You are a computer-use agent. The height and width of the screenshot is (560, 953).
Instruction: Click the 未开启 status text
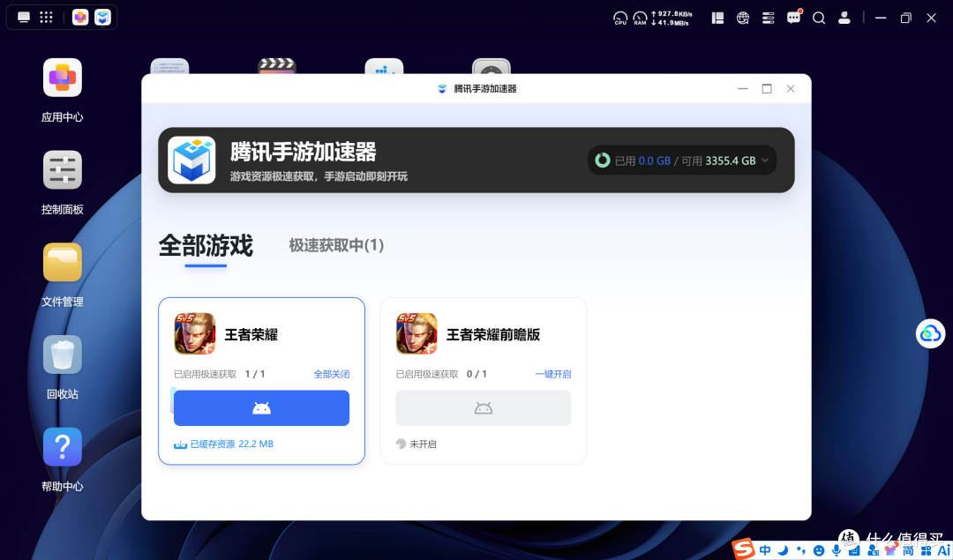click(423, 444)
